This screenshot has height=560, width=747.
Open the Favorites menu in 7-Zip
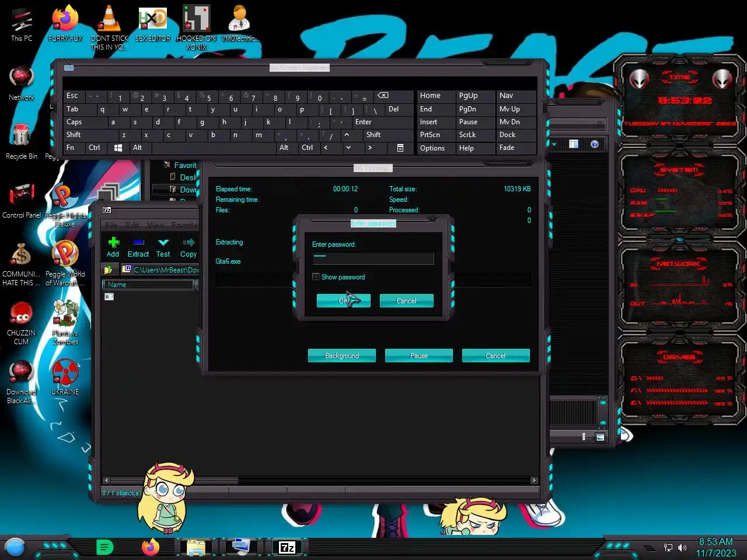tap(184, 225)
